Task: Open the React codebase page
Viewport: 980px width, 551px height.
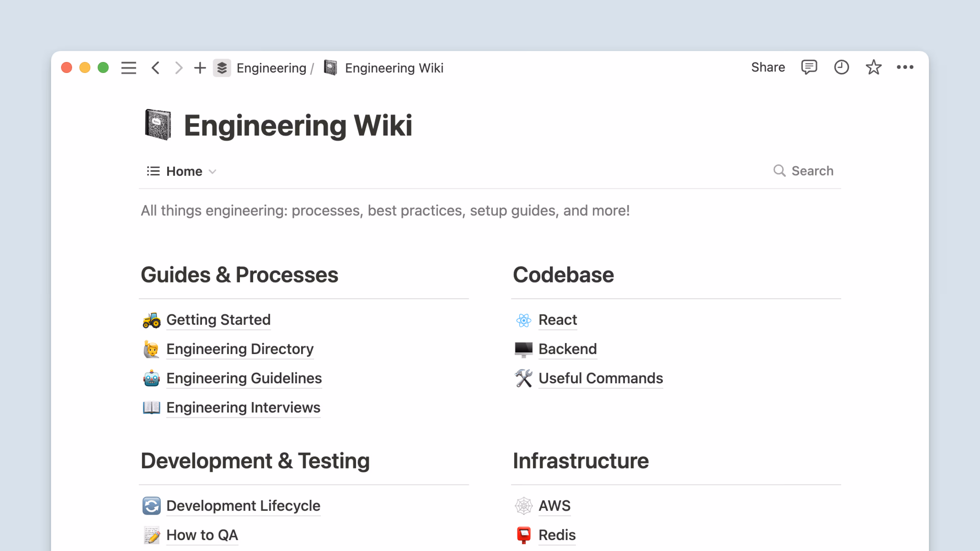Action: 557,320
